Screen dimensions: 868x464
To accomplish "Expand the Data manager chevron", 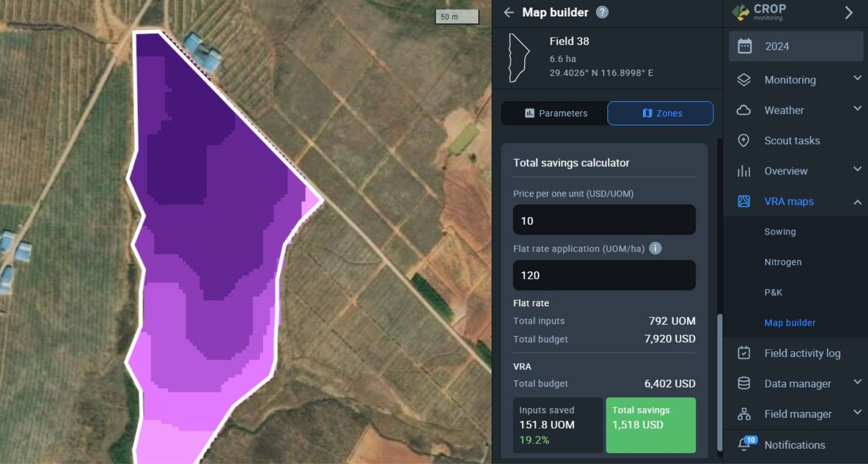I will (x=857, y=382).
